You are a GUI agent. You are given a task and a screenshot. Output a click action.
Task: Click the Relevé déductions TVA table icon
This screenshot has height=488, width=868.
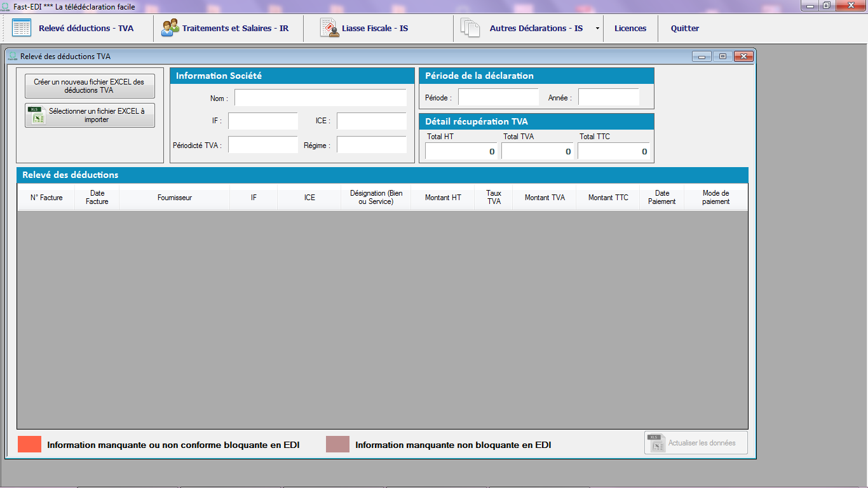[22, 28]
